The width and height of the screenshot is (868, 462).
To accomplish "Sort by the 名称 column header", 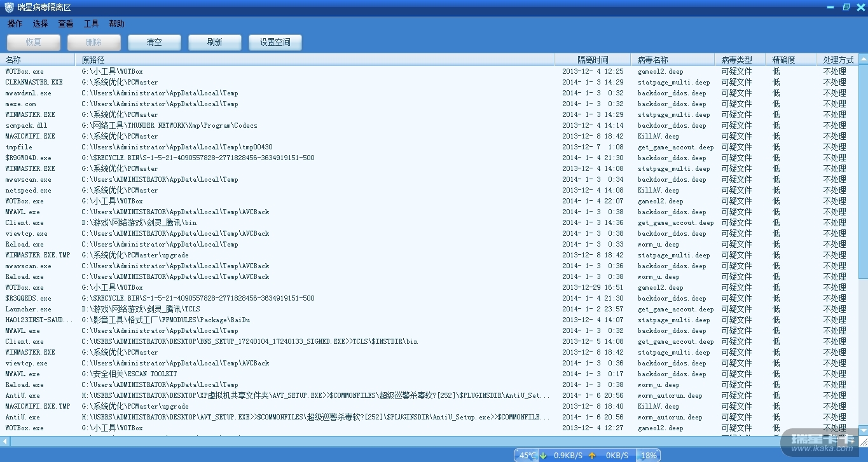I will 38,60.
